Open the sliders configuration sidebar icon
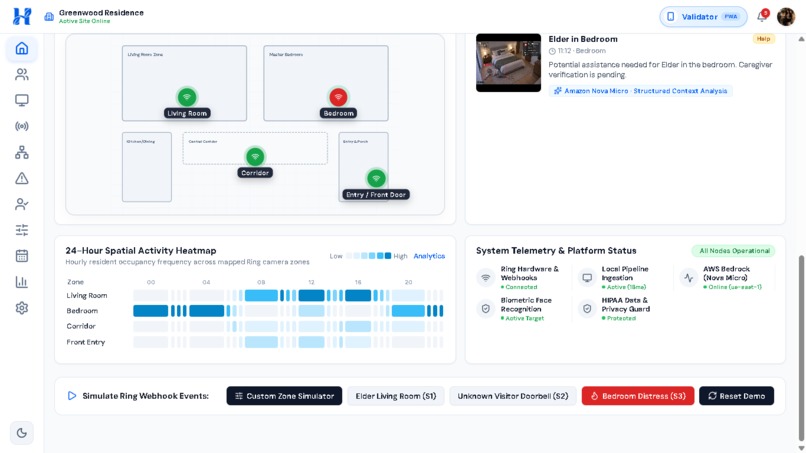Image resolution: width=806 pixels, height=453 pixels. tap(22, 230)
